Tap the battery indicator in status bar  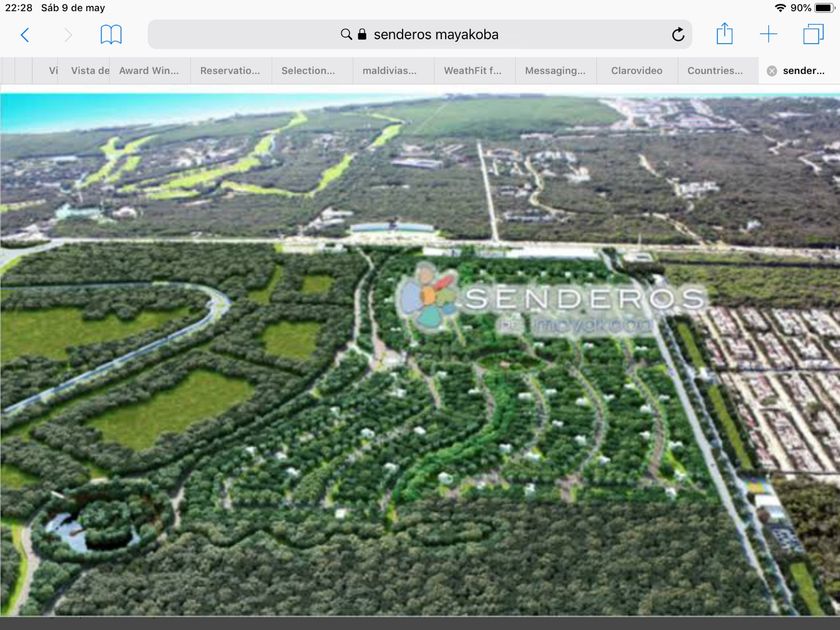coord(824,8)
